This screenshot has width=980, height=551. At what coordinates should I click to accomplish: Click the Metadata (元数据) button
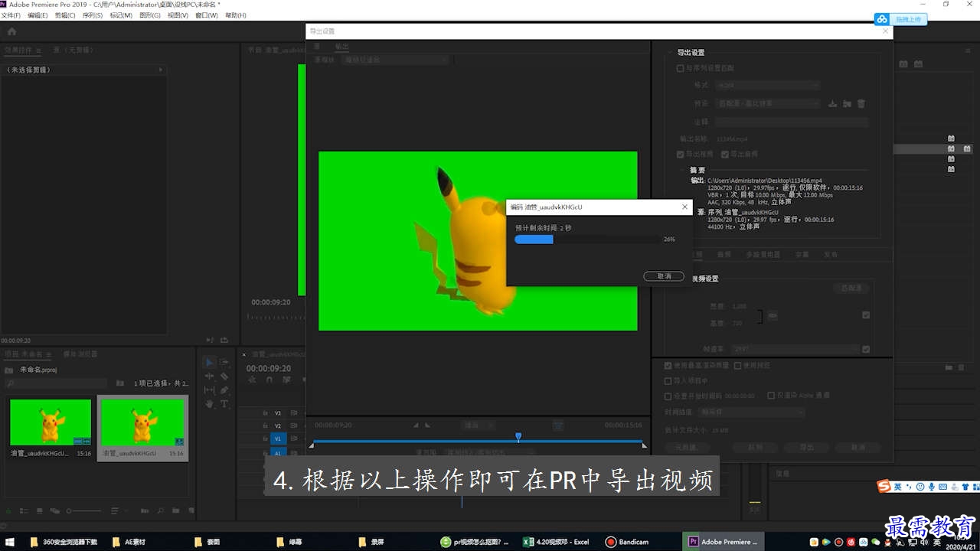click(x=686, y=448)
